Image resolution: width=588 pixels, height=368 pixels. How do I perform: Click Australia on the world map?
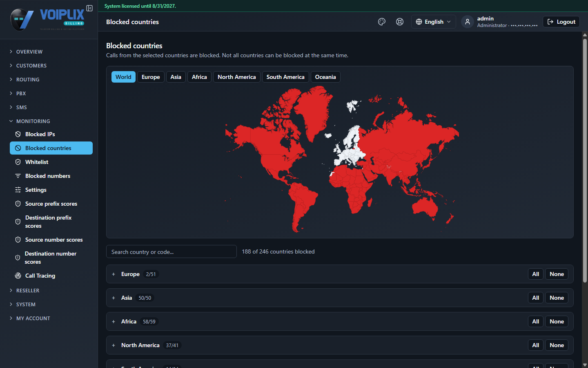point(425,207)
